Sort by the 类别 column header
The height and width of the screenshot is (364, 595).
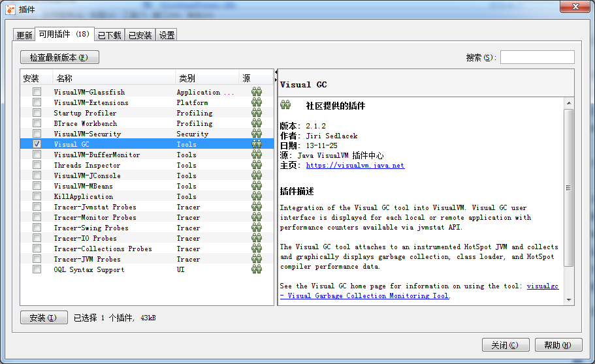[207, 78]
